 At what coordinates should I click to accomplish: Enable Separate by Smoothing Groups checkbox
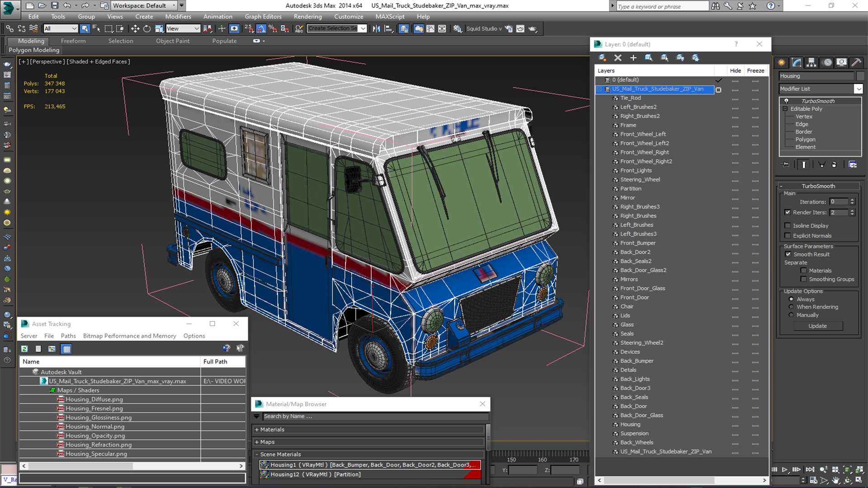pos(803,279)
